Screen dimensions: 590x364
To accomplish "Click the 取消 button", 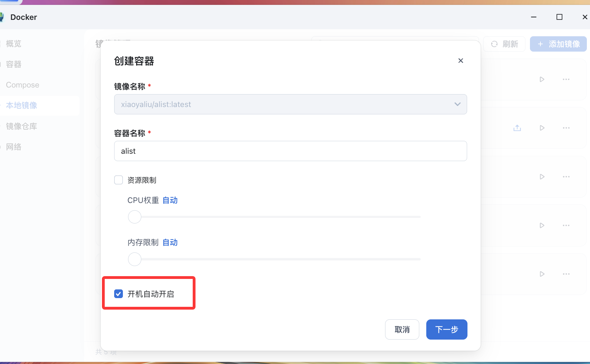I will [402, 329].
